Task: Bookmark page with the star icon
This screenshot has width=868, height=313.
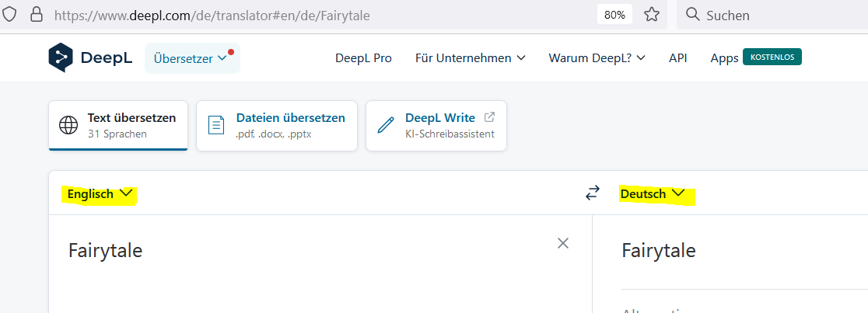Action: [x=652, y=15]
